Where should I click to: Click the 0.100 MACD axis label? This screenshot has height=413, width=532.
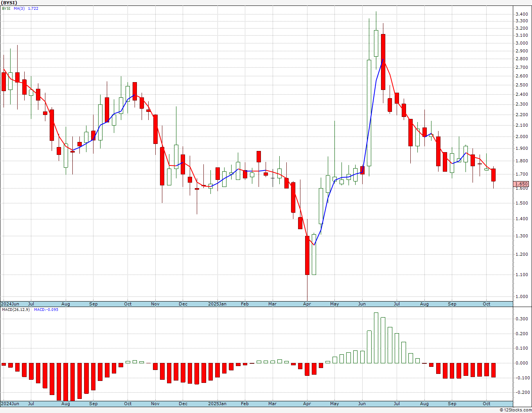click(521, 348)
